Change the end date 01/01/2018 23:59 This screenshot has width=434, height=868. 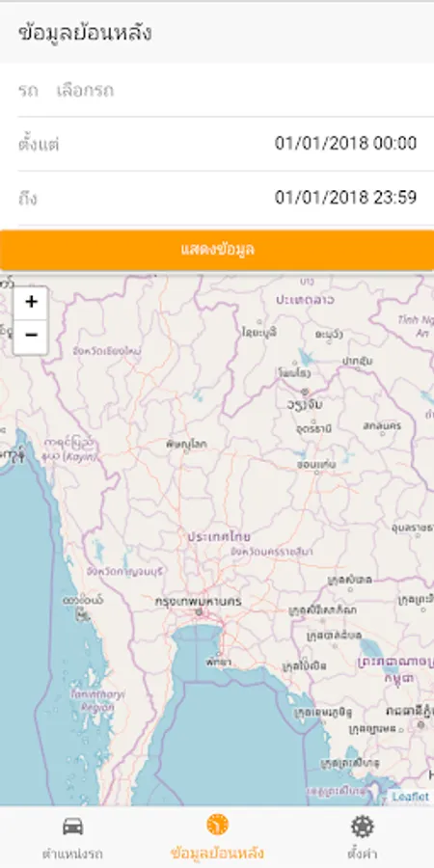point(346,197)
